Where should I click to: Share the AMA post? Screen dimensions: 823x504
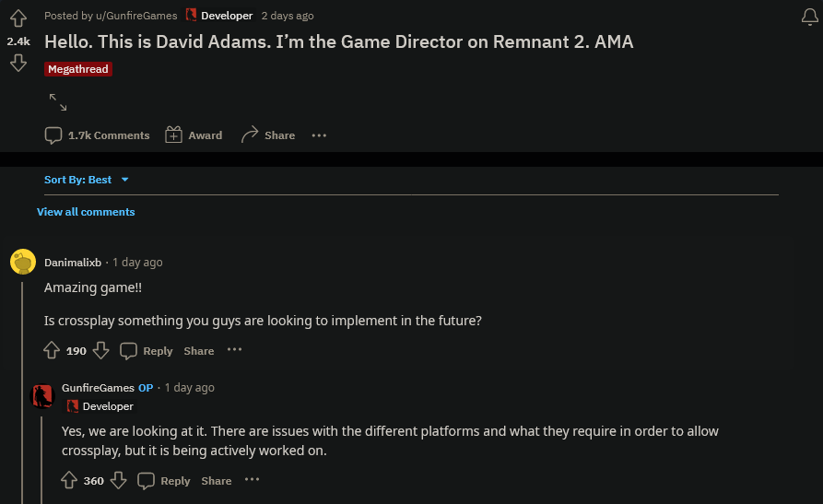(267, 135)
